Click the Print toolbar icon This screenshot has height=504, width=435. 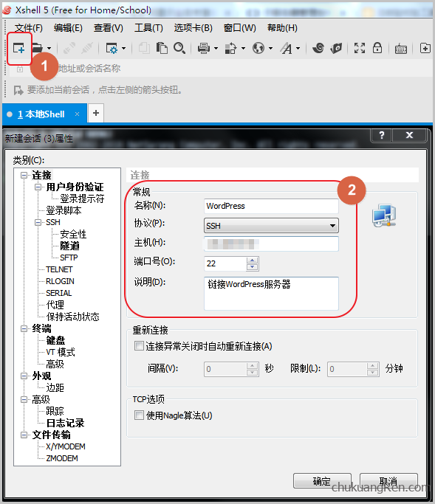click(204, 48)
